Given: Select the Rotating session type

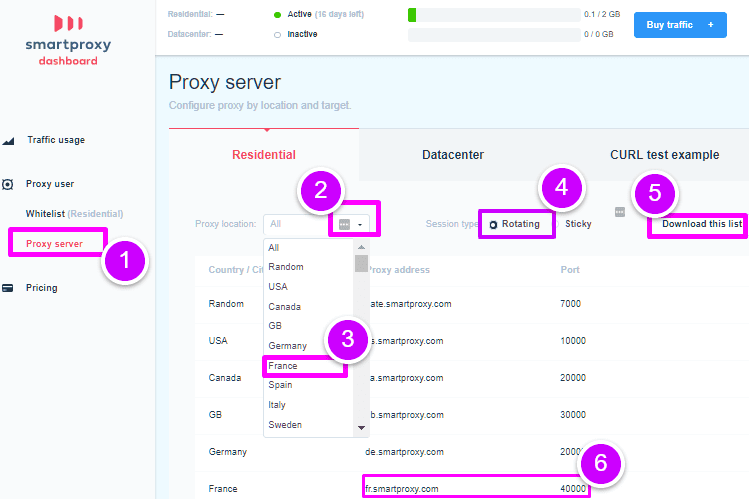Looking at the screenshot, I should coord(493,224).
